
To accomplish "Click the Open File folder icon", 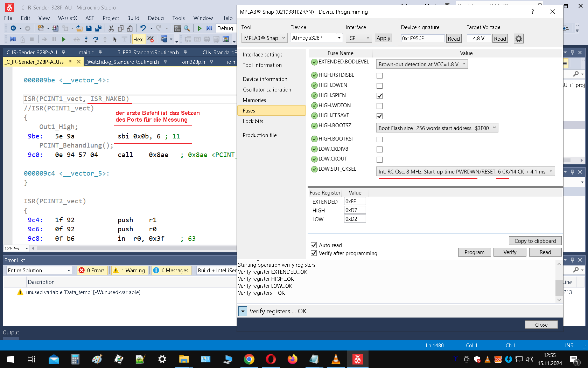I will click(79, 28).
